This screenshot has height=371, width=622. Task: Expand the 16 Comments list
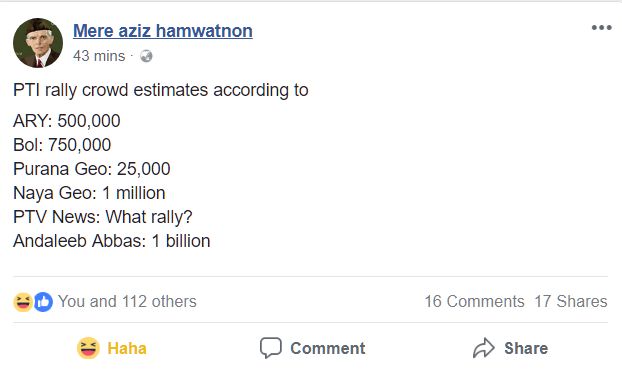click(474, 302)
